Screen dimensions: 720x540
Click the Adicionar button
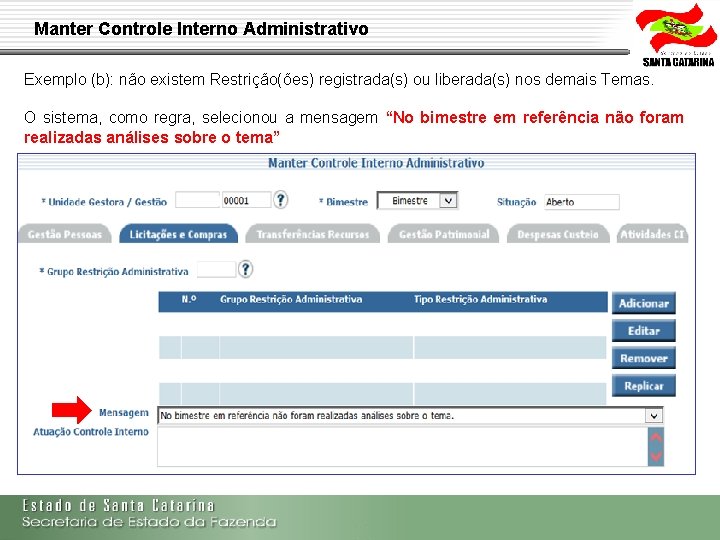[643, 304]
